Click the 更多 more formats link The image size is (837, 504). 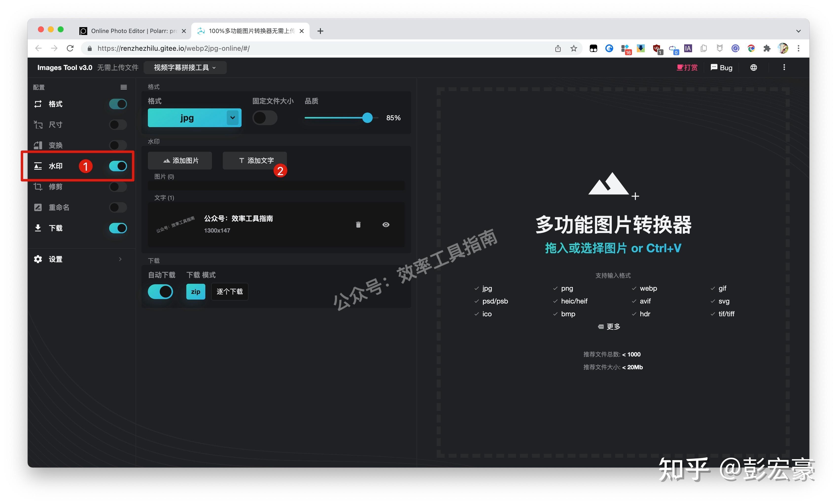610,327
